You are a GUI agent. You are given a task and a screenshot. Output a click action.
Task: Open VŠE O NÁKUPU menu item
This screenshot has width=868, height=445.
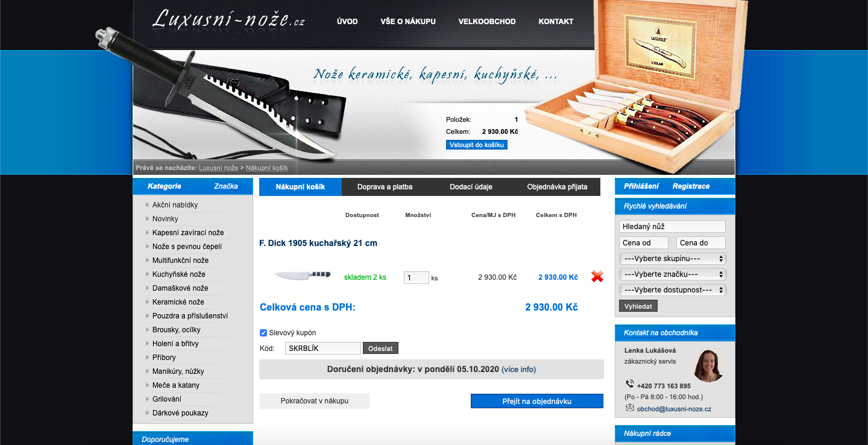(x=408, y=21)
